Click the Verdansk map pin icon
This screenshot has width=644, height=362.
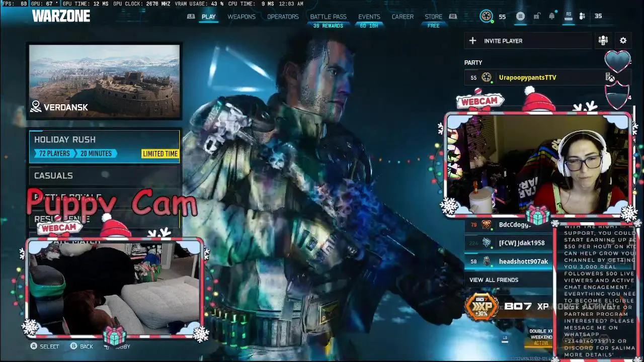(36, 107)
